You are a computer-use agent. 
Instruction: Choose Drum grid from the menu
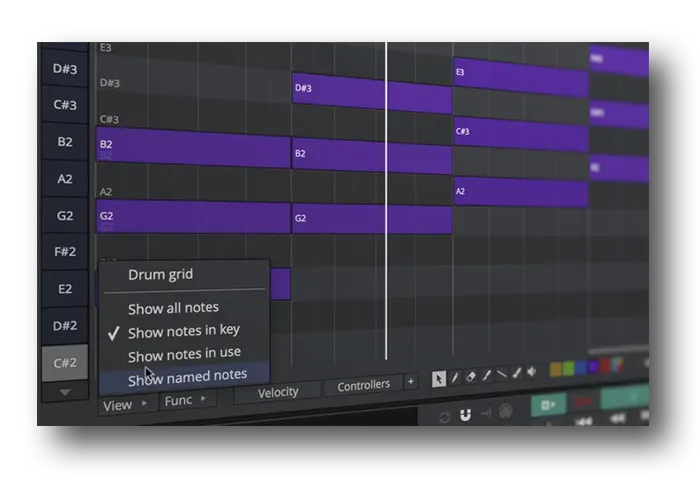(160, 274)
